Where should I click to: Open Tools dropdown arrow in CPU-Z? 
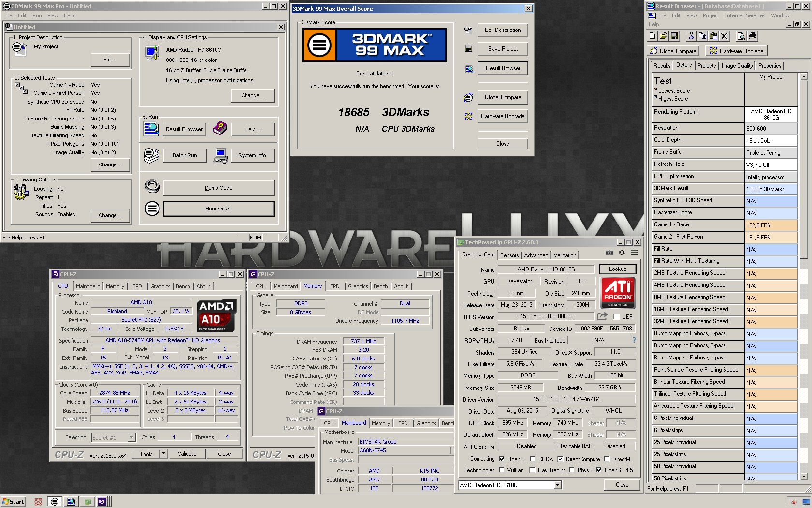point(163,454)
